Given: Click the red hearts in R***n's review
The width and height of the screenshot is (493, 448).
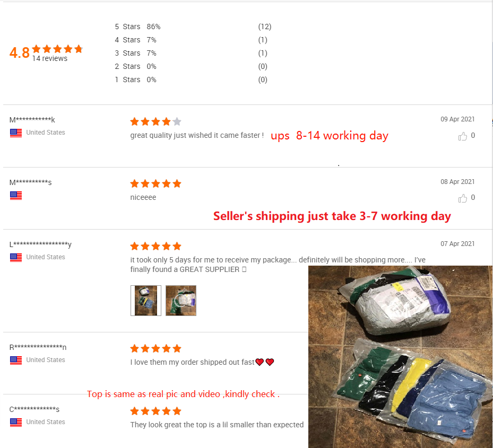Looking at the screenshot, I should click(264, 362).
